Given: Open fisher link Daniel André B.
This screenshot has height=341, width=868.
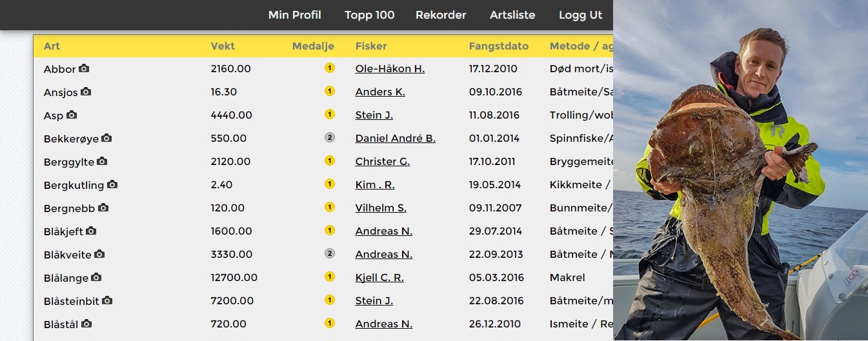Looking at the screenshot, I should coord(396,138).
